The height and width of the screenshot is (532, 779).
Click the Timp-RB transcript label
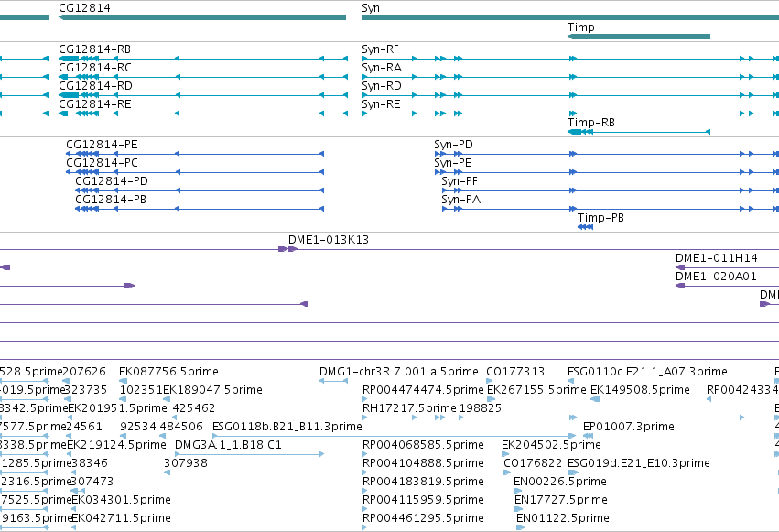(x=591, y=123)
